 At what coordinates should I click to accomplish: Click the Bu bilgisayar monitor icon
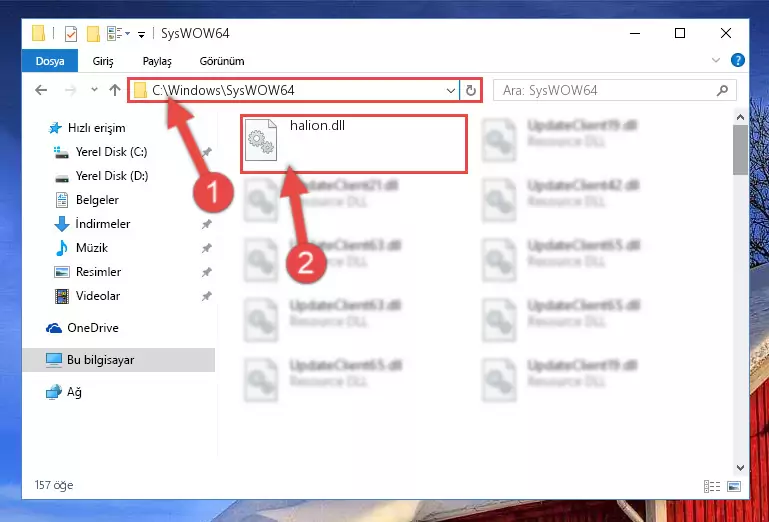(x=54, y=360)
